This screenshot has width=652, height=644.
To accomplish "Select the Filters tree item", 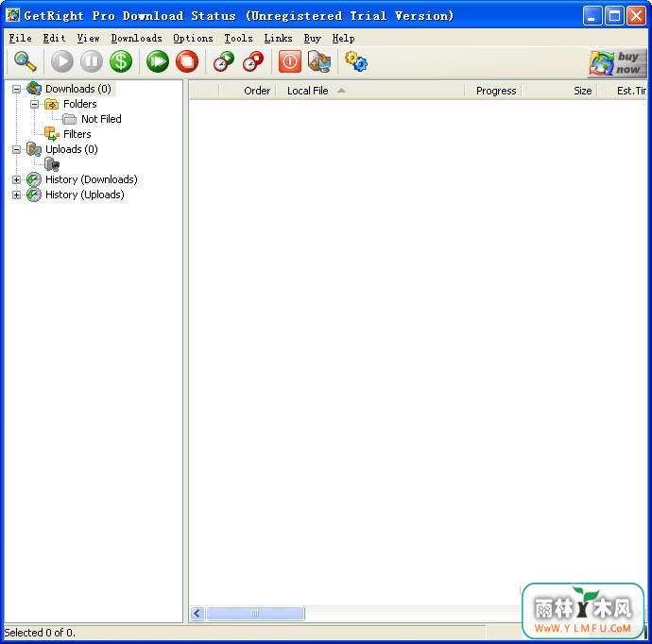I will [77, 134].
